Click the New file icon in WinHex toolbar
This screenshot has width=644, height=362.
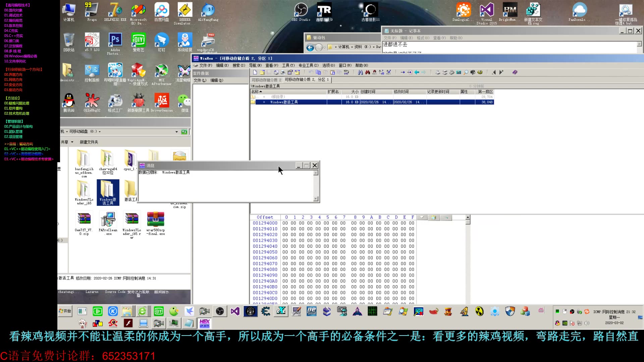coord(255,72)
